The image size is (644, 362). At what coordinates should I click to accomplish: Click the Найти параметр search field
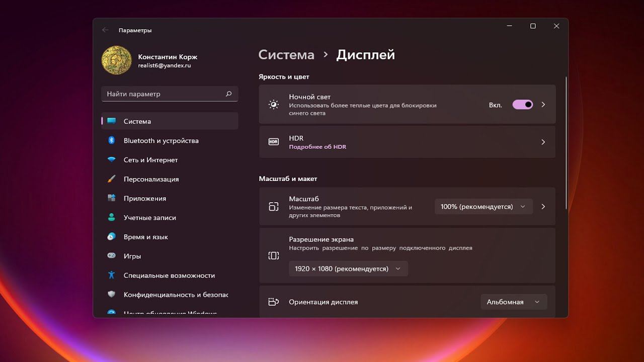coord(170,94)
